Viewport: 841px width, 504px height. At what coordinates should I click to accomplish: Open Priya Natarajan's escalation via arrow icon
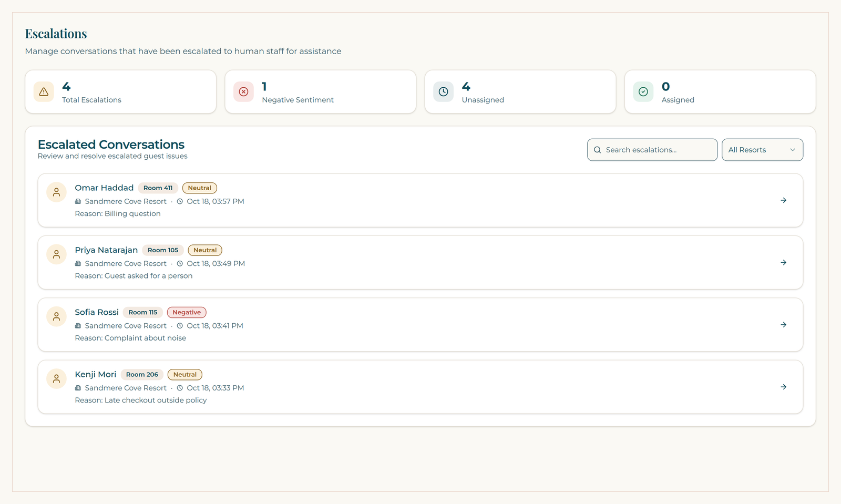(783, 262)
